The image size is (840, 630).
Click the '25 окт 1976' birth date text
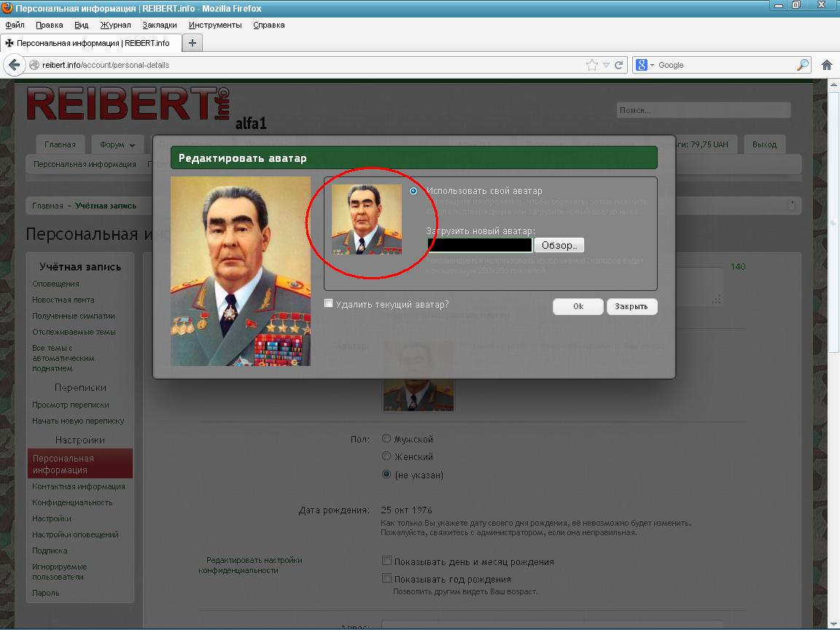tap(406, 510)
